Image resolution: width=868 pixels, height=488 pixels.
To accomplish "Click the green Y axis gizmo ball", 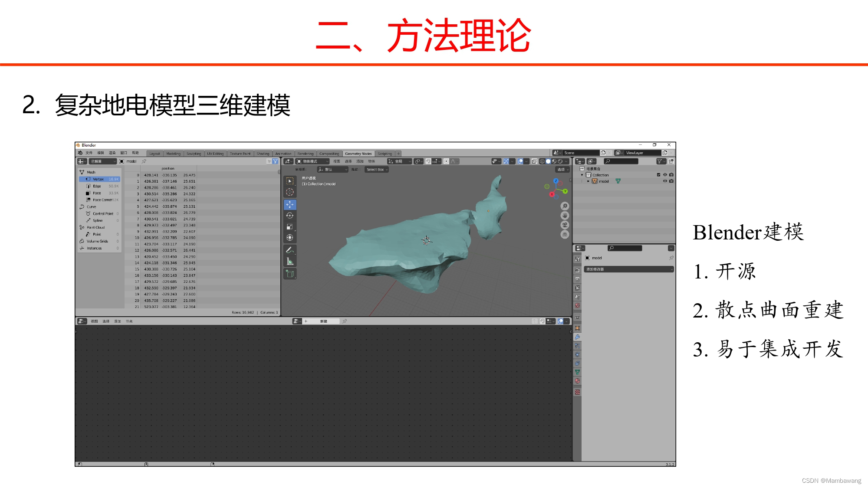I will click(565, 191).
